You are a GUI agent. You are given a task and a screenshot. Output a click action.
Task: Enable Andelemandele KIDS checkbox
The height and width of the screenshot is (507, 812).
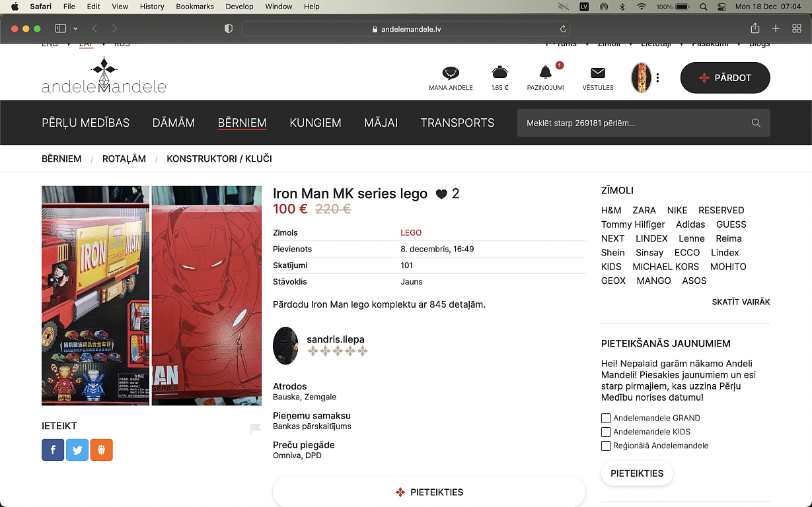pos(606,432)
